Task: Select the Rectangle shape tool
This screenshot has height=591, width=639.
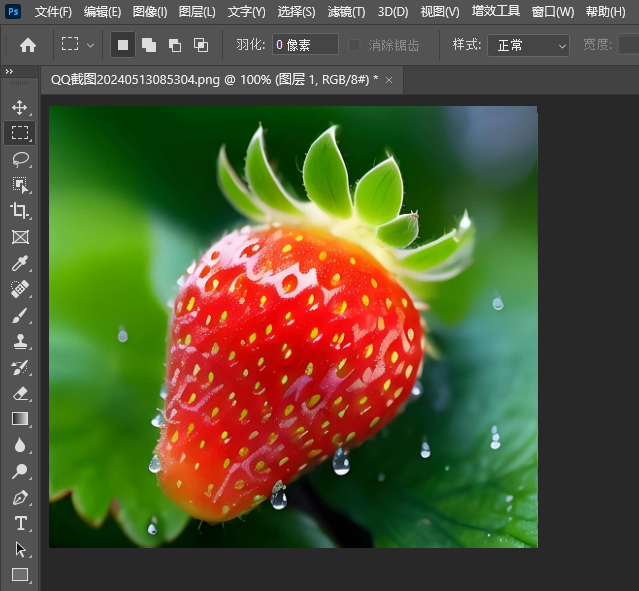Action: coord(20,575)
